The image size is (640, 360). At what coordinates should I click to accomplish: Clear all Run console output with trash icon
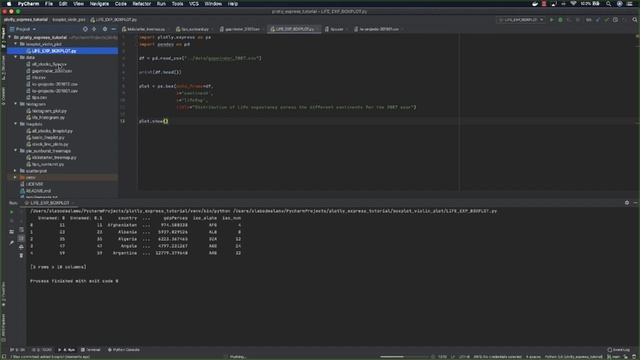tap(21, 256)
